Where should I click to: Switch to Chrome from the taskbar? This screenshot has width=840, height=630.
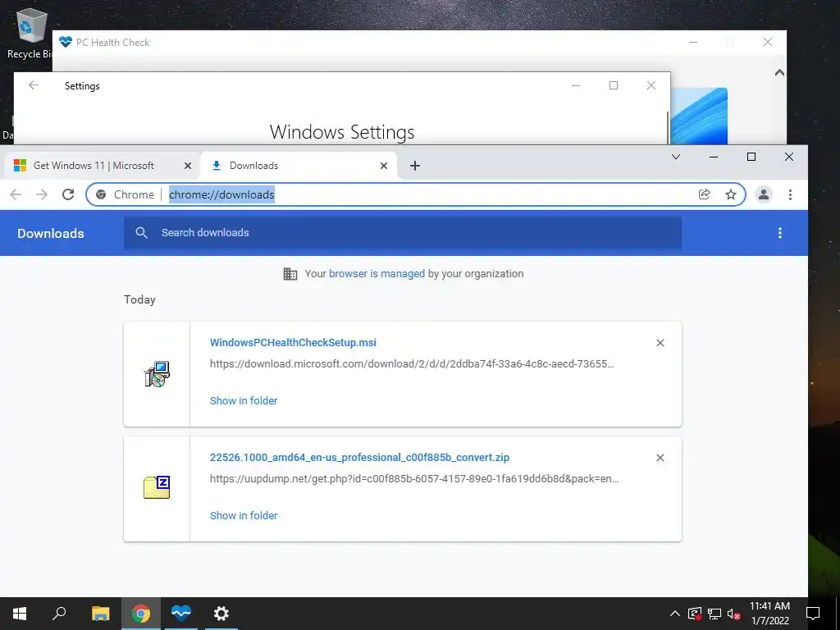(x=141, y=614)
